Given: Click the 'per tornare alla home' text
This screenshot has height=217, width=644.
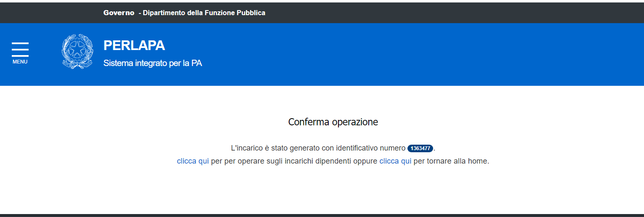Looking at the screenshot, I should pos(451,161).
